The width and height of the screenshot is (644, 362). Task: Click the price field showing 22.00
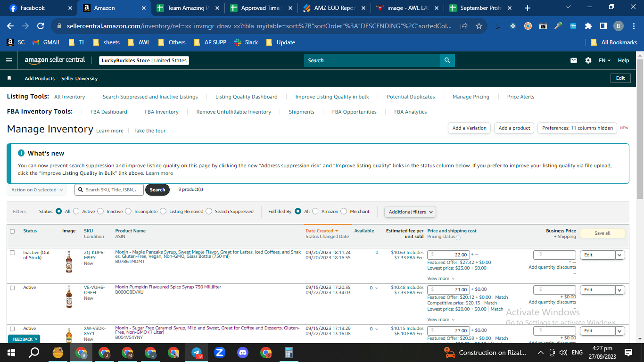pyautogui.click(x=448, y=255)
